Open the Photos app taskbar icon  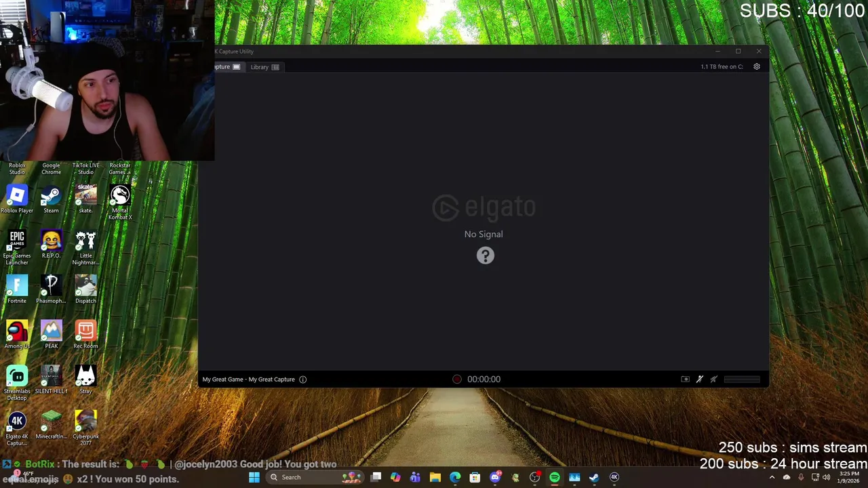pyautogui.click(x=574, y=477)
